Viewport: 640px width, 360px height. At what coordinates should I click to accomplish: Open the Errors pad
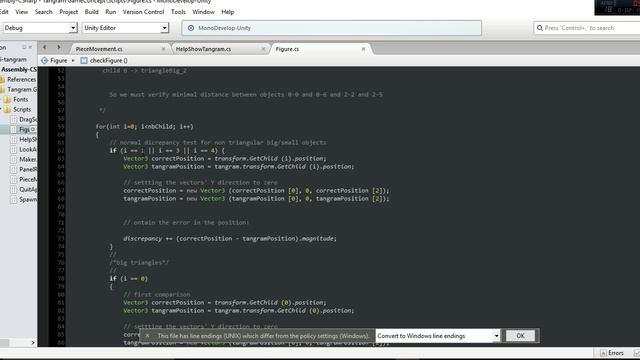pyautogui.click(x=612, y=353)
